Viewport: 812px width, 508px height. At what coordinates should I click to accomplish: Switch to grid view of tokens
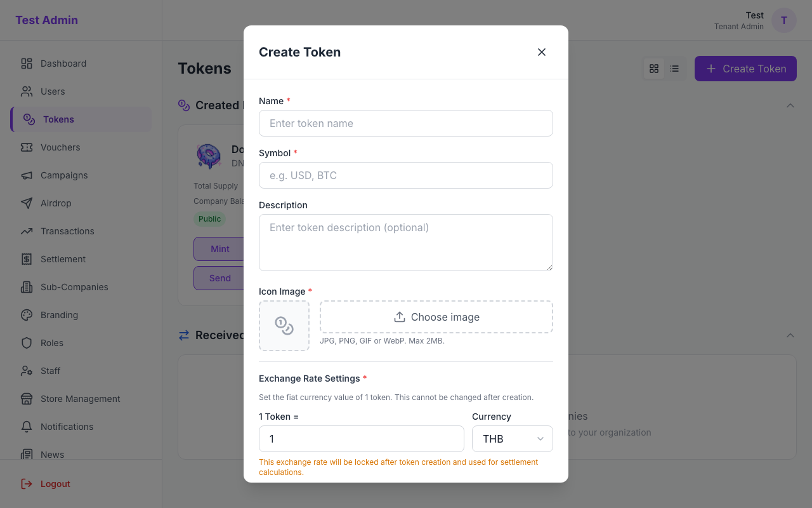coord(654,68)
